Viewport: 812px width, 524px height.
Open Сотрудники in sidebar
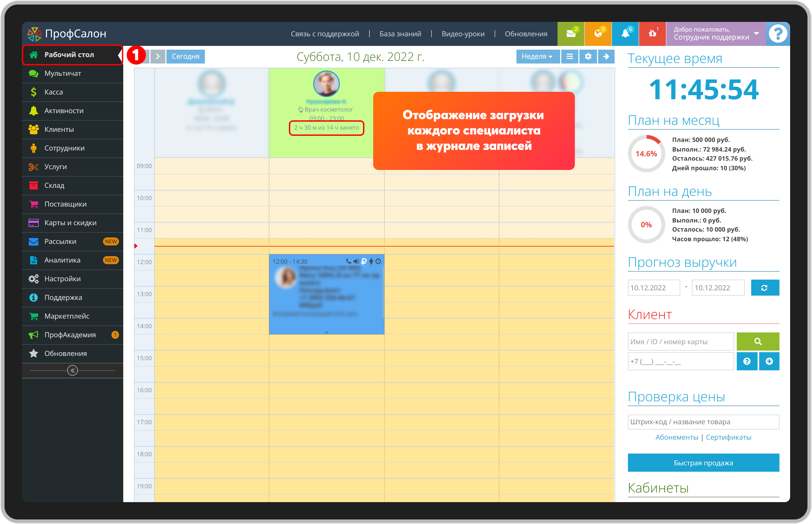click(x=73, y=148)
